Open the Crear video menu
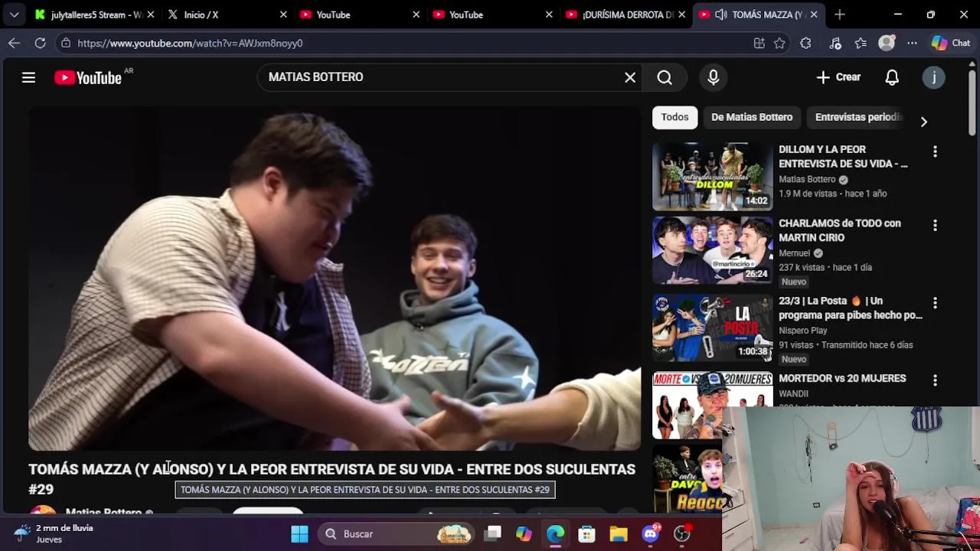980x551 pixels. point(838,77)
